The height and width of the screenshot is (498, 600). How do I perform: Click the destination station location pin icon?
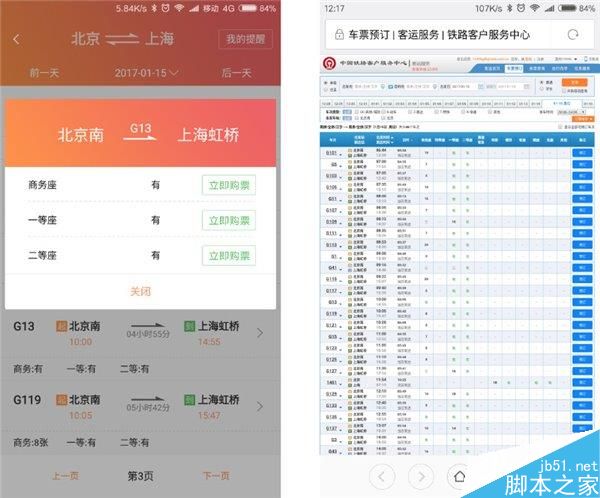pos(435,87)
